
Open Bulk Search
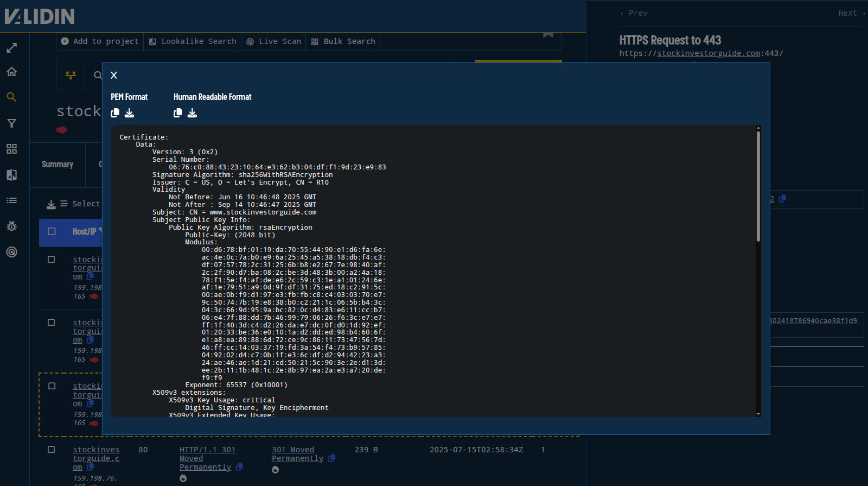(x=343, y=41)
